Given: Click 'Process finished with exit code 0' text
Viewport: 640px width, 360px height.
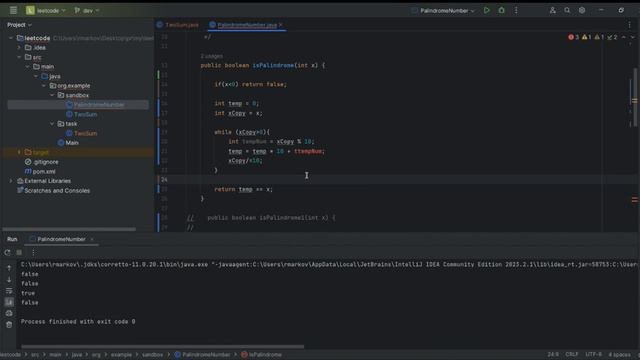Looking at the screenshot, I should [78, 322].
